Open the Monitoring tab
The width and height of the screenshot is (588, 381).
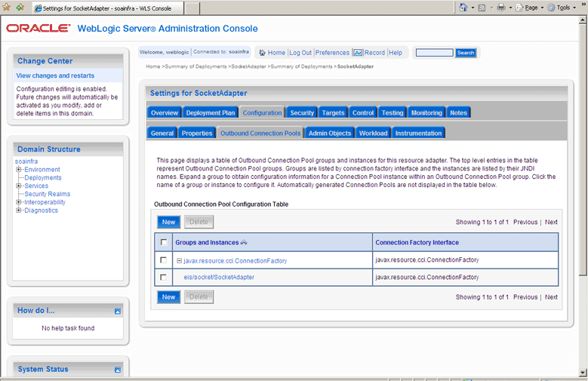[x=426, y=113]
